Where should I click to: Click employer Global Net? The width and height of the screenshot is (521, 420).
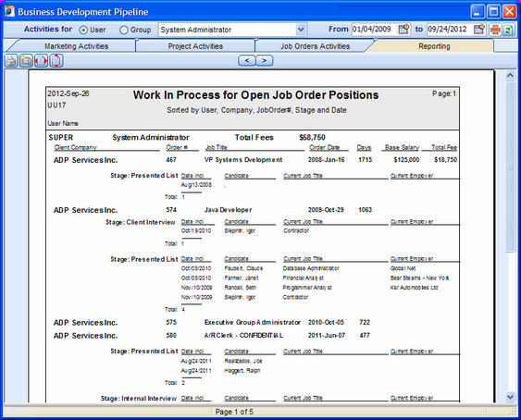pos(403,268)
